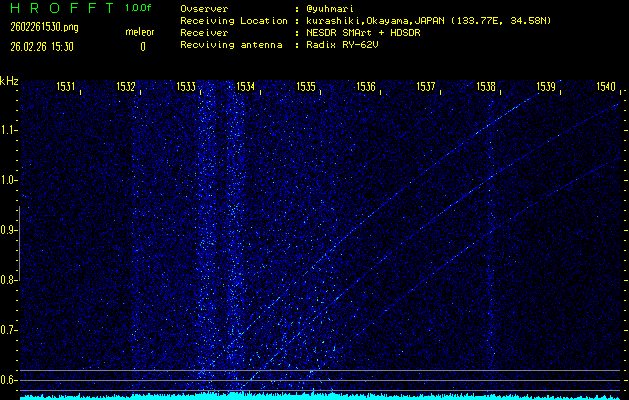
Task: Select the 1533 time tick label
Action: point(186,87)
